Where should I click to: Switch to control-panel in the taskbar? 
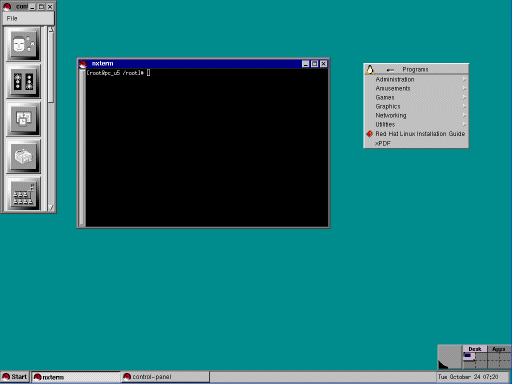coord(165,377)
